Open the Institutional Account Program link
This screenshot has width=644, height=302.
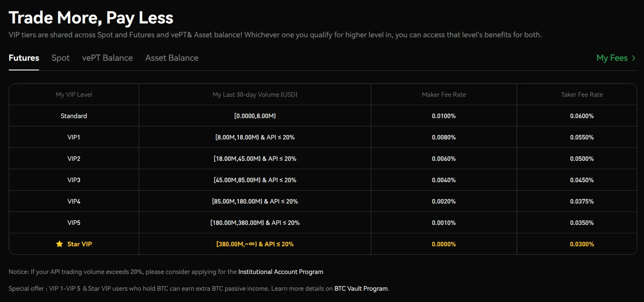(281, 272)
